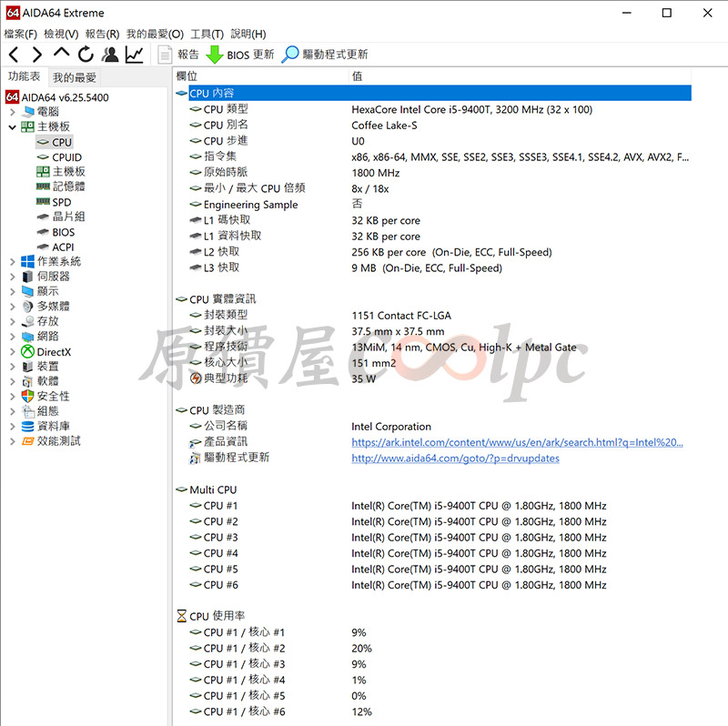Screen dimensions: 728x726
Task: Click the 驅動程式更新 toolbar label
Action: (x=335, y=55)
